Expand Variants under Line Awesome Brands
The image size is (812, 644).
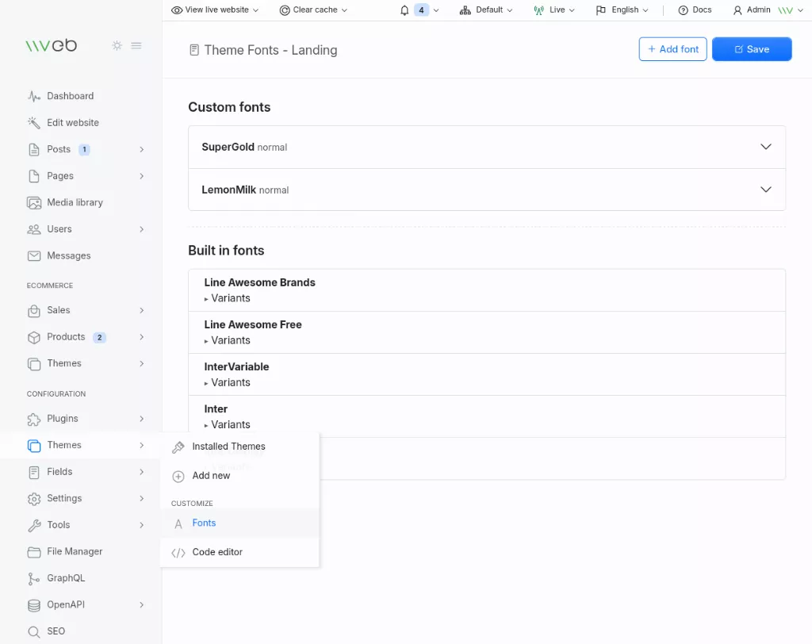[x=228, y=298]
